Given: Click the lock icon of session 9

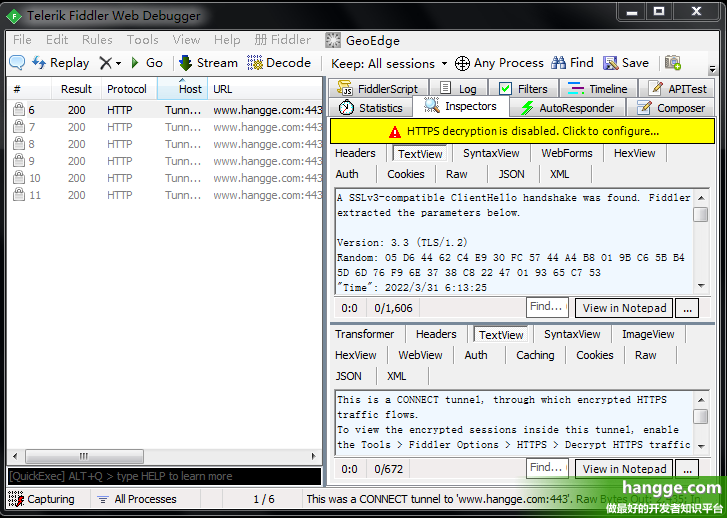Looking at the screenshot, I should tap(19, 160).
